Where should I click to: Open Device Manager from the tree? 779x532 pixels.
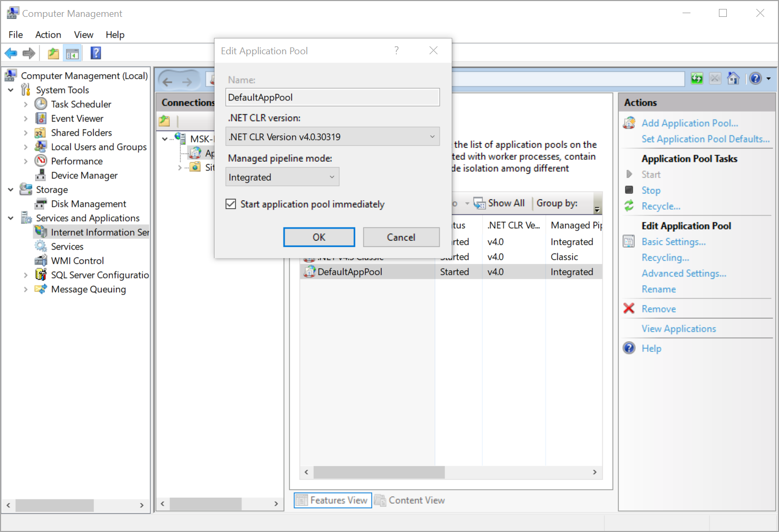pyautogui.click(x=84, y=175)
